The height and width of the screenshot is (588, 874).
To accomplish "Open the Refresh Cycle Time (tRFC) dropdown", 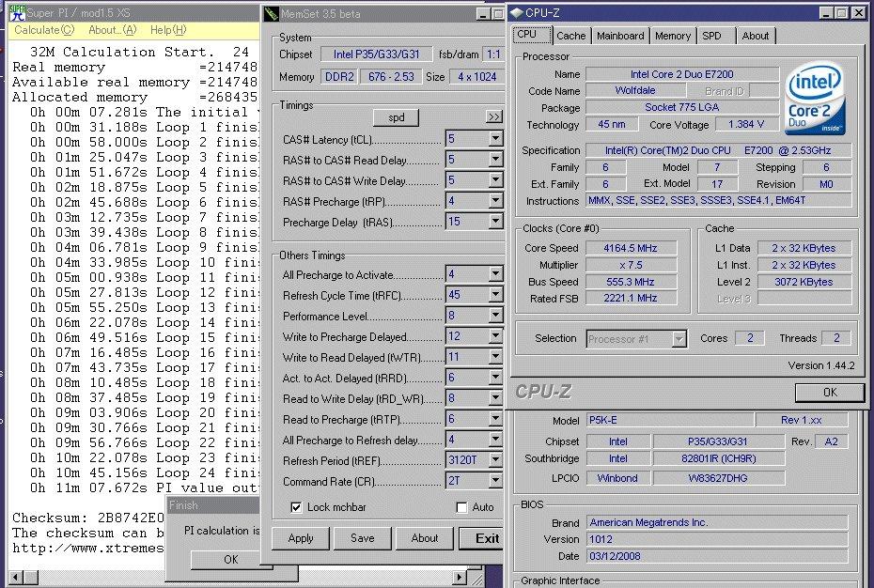I will [x=495, y=294].
